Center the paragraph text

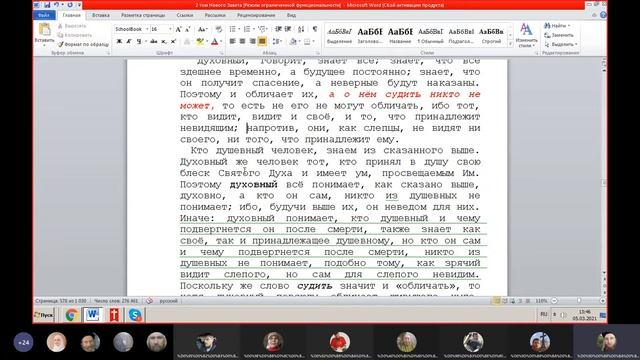[242, 41]
